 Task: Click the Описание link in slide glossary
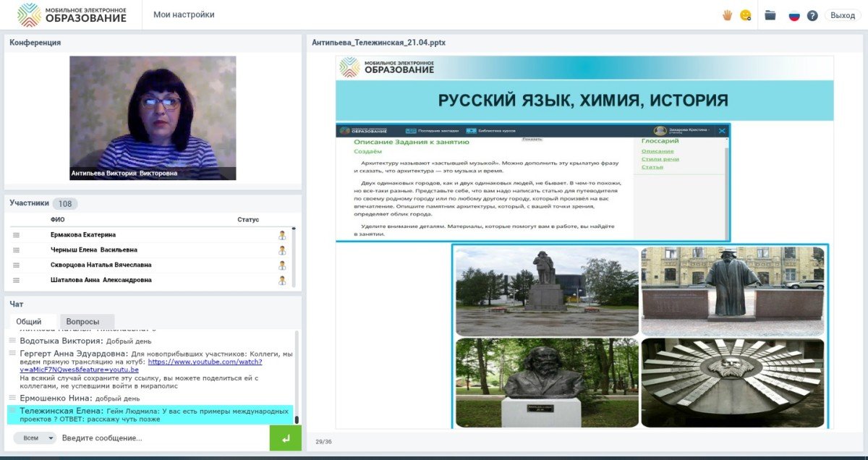coord(658,151)
